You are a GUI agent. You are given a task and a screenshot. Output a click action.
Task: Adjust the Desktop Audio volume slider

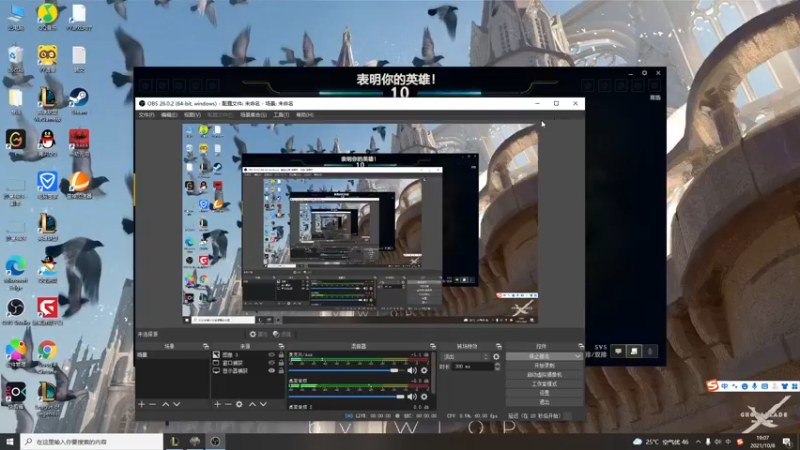coord(346,396)
